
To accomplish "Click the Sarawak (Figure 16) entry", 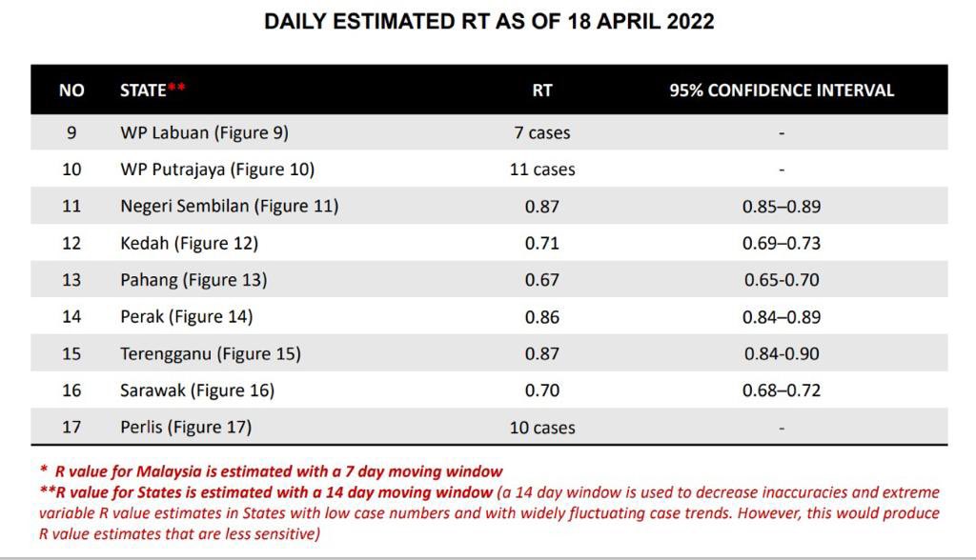I will [197, 390].
